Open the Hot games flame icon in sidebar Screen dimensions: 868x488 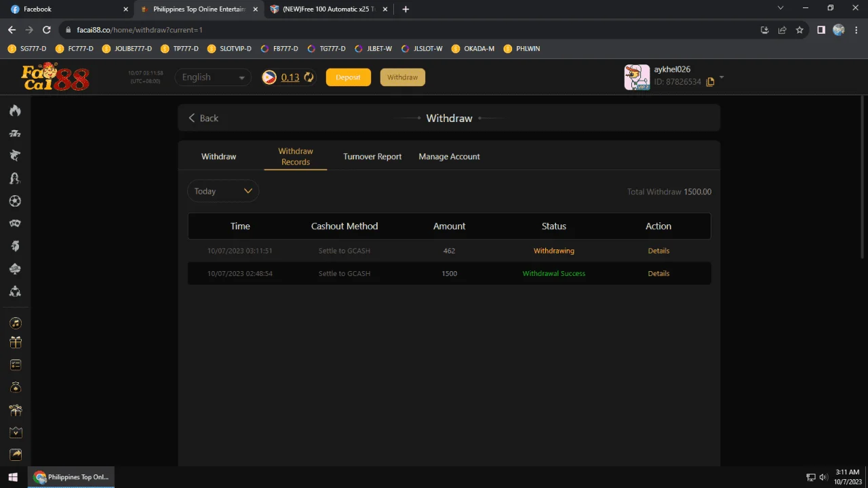15,110
